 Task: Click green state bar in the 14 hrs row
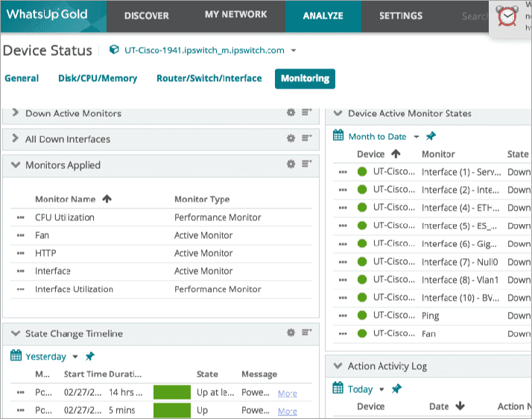point(172,392)
